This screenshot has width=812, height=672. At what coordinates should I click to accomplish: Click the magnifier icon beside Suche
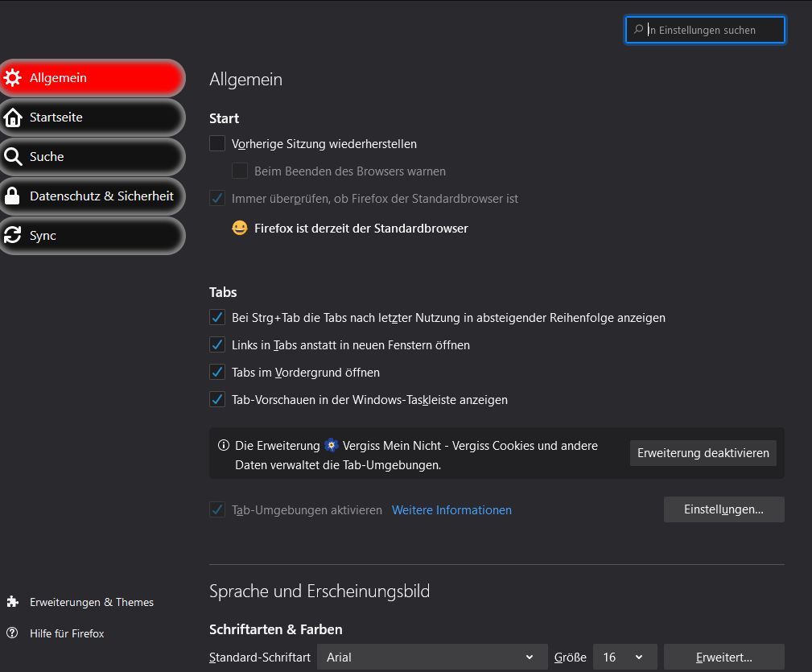(12, 156)
